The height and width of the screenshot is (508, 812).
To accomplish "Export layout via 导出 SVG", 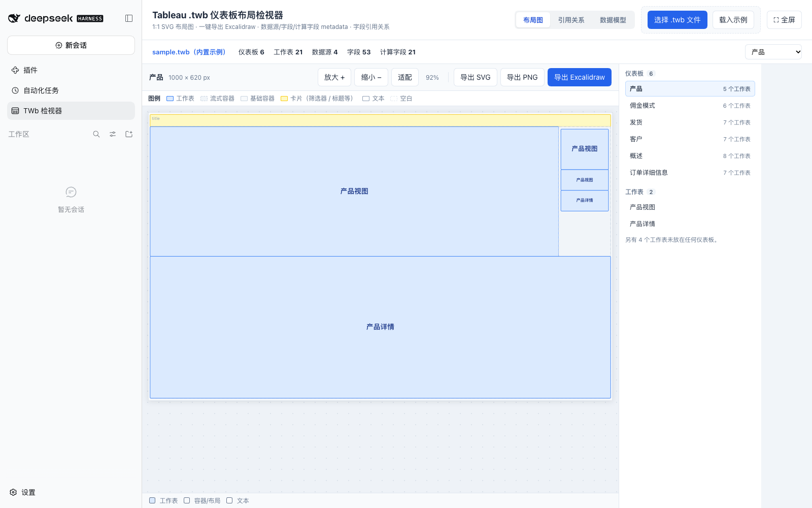I will (476, 77).
